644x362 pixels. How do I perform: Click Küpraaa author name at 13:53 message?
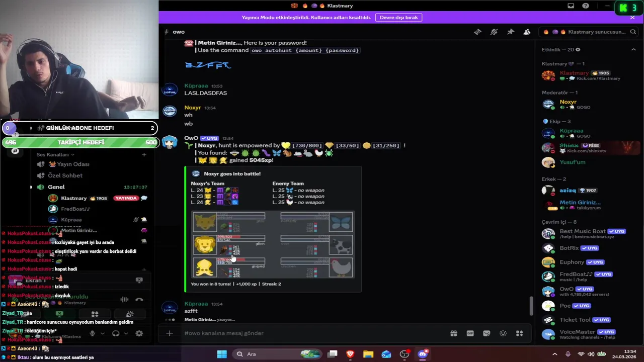(x=196, y=86)
